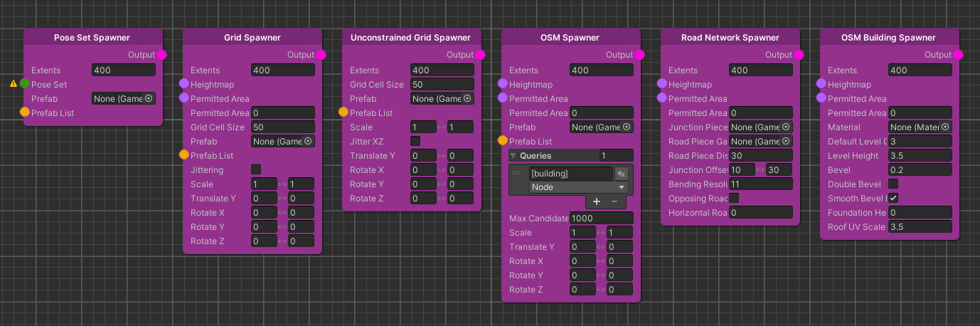The image size is (980, 326).
Task: Enable Jittering checkbox in Grid Spawner
Action: coord(256,169)
